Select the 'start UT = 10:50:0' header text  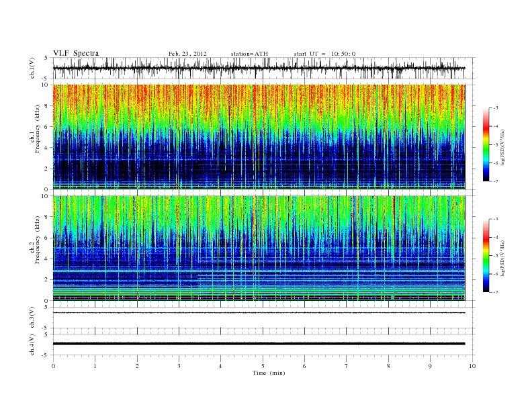pyautogui.click(x=324, y=54)
